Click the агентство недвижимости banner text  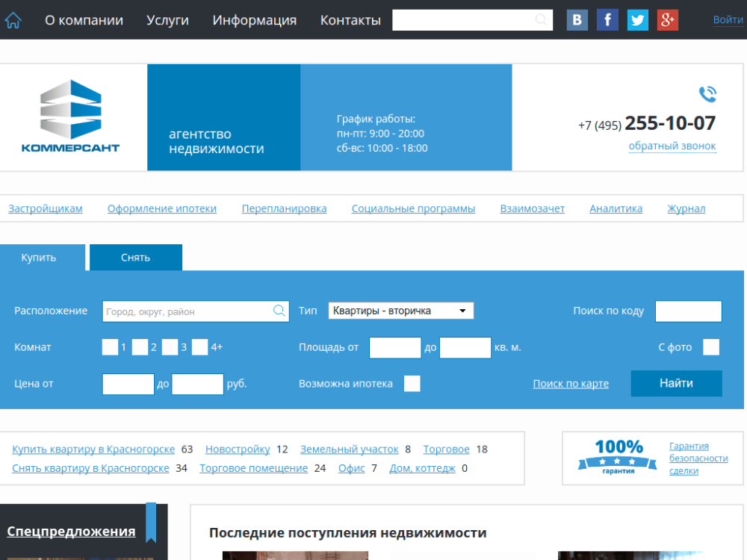click(217, 141)
